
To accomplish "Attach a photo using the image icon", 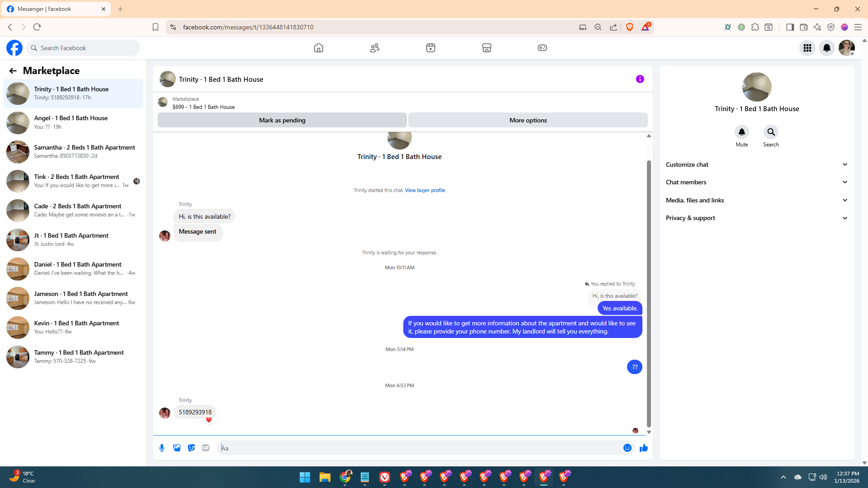I will 177,448.
